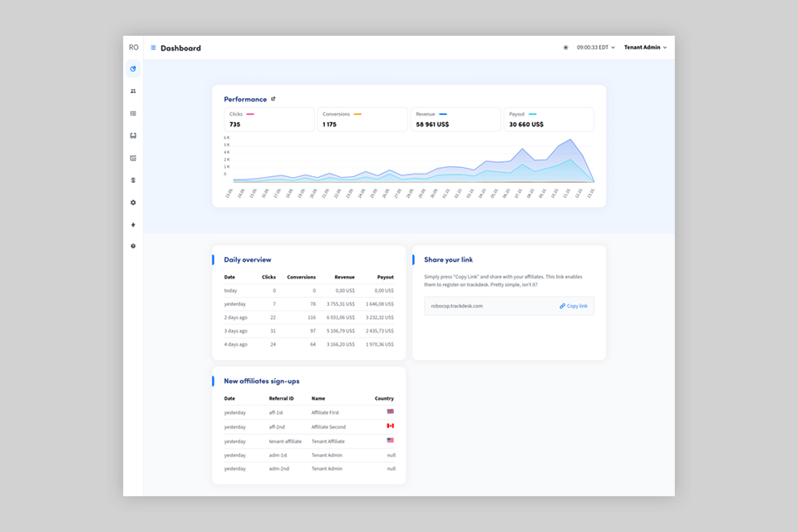Open the dollar sign payouts icon

point(133,180)
